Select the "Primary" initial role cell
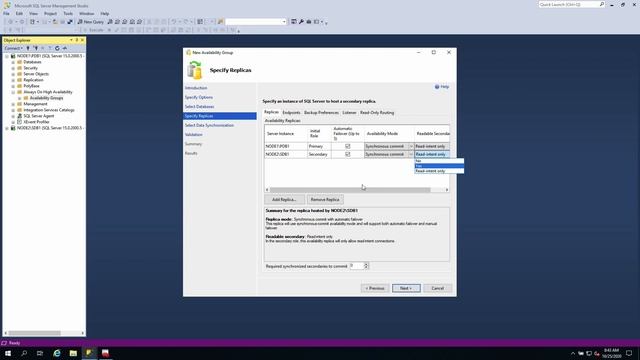This screenshot has width=640, height=360. [x=319, y=146]
